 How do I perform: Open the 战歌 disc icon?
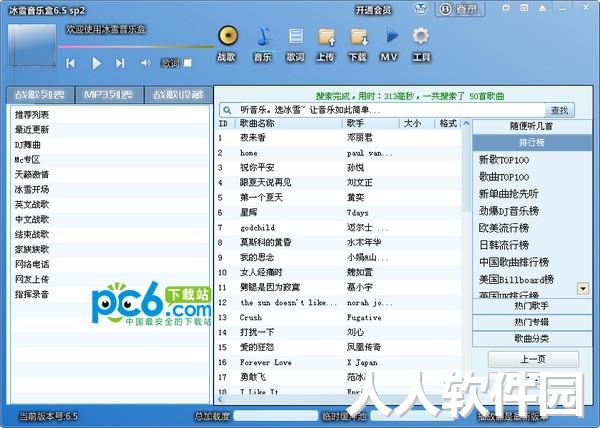pos(228,36)
